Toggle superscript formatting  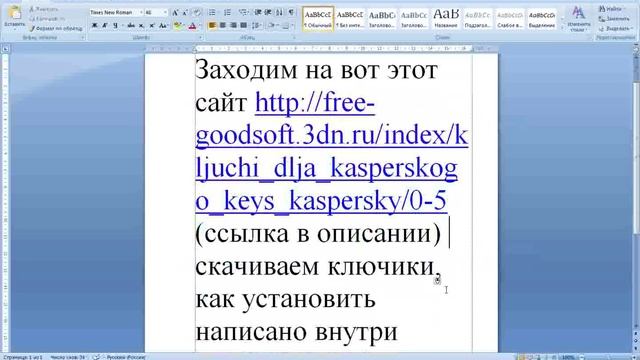tap(152, 26)
